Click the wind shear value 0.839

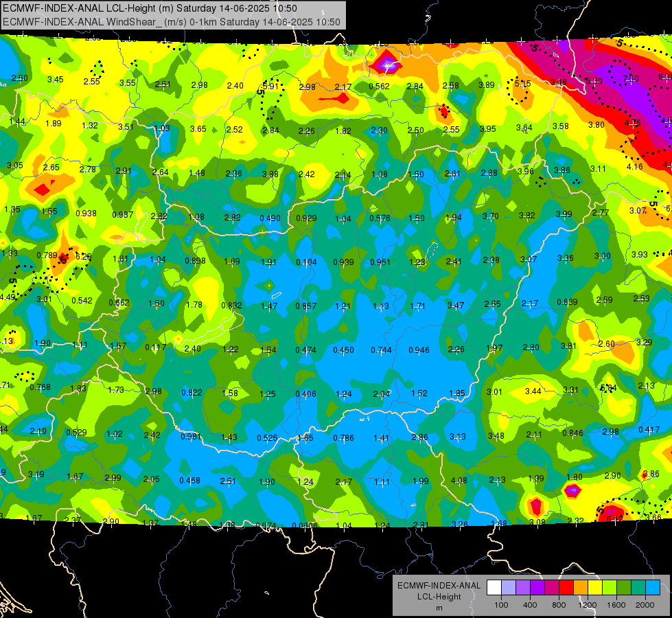(x=568, y=302)
